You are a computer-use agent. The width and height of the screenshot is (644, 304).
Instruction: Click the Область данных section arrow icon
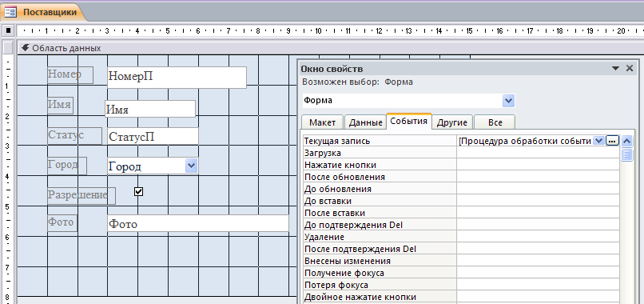pos(26,48)
